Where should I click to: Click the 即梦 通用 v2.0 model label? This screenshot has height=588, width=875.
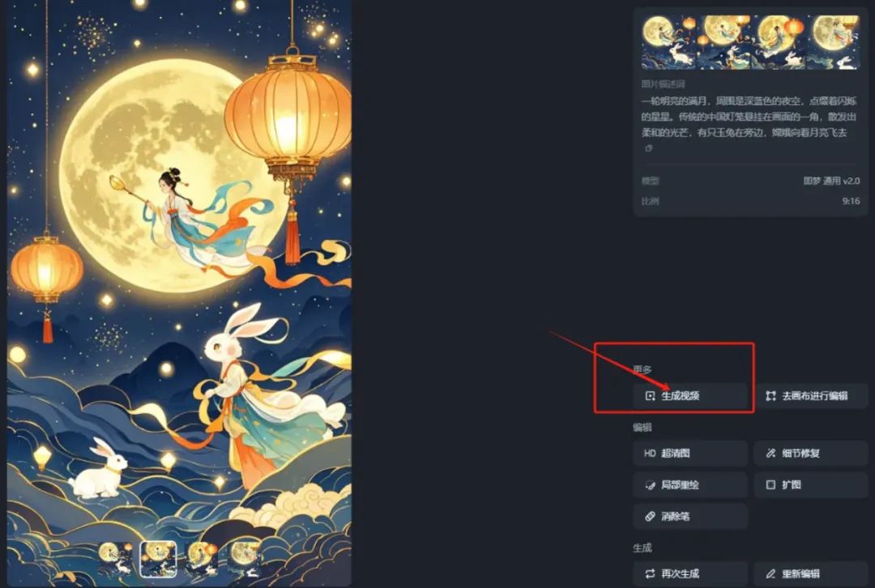(x=831, y=181)
